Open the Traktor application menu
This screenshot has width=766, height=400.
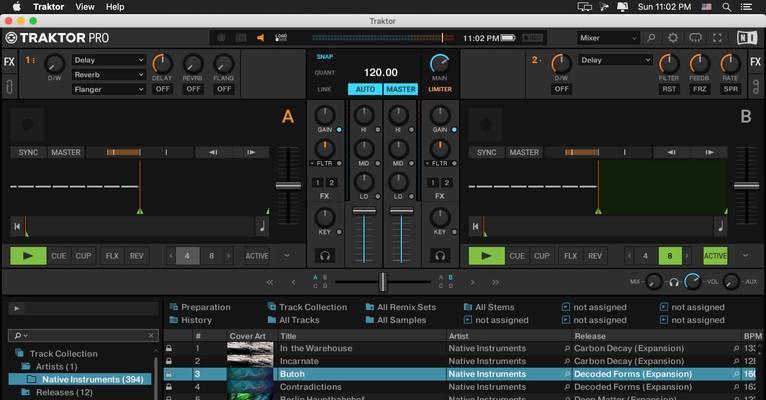tap(48, 7)
